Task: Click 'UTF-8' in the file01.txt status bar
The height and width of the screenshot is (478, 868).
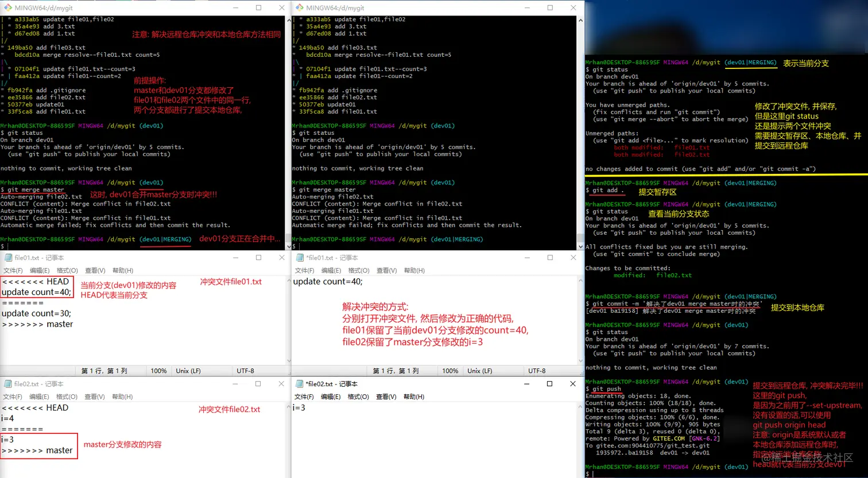Action: [245, 371]
